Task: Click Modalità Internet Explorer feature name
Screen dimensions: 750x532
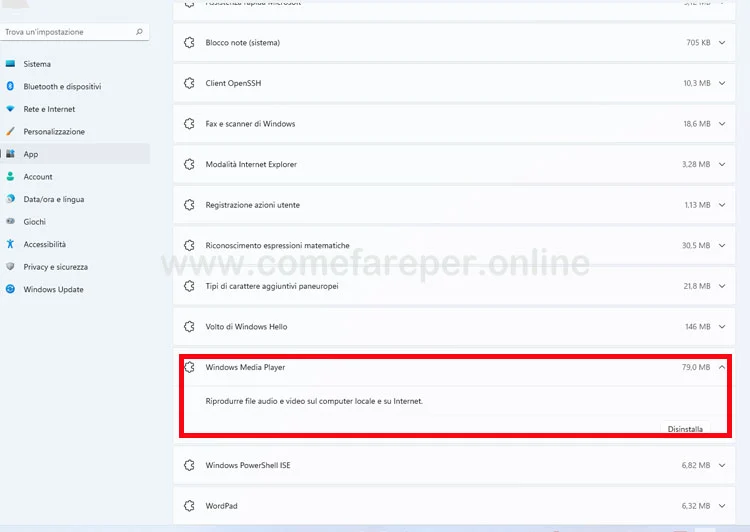Action: pos(251,165)
